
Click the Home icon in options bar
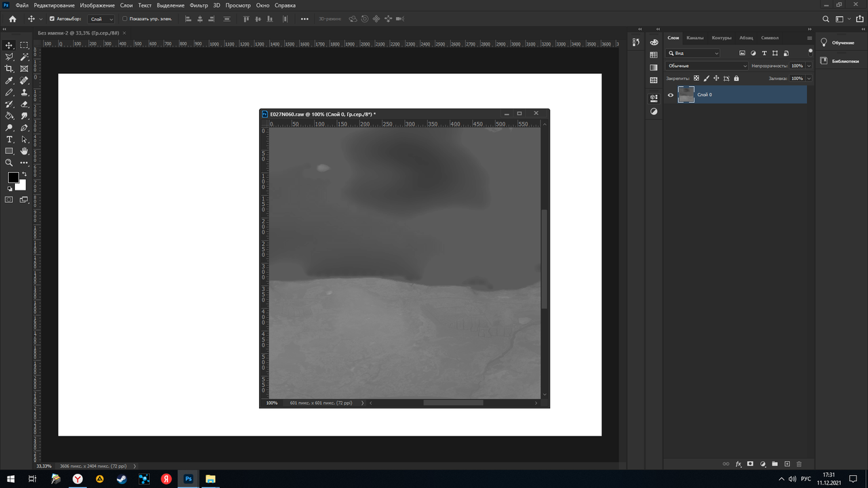pyautogui.click(x=12, y=19)
